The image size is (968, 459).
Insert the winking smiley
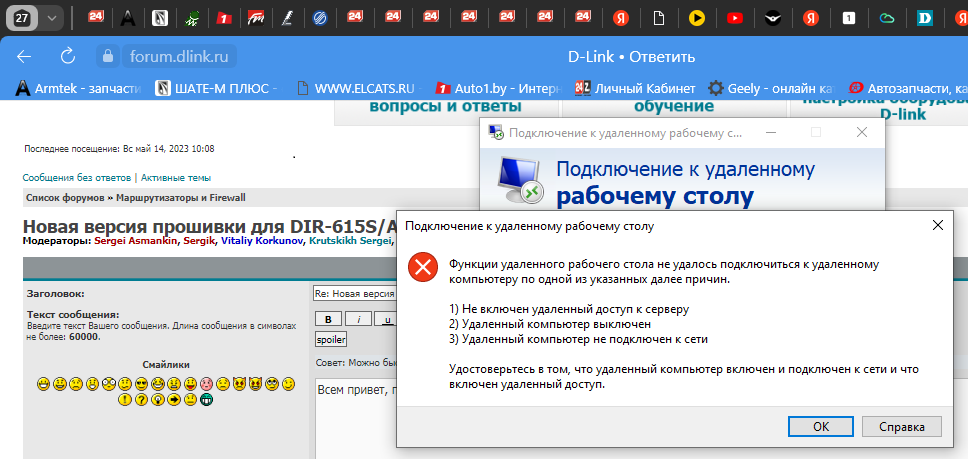pyautogui.click(x=288, y=384)
